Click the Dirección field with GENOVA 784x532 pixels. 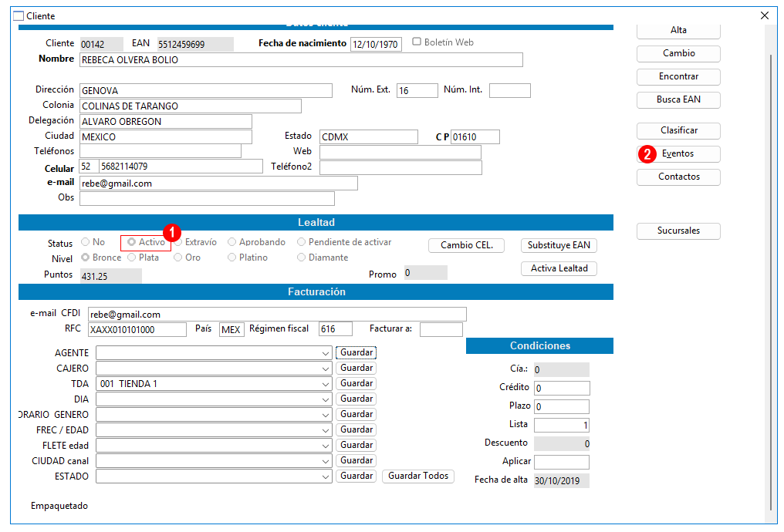[206, 90]
